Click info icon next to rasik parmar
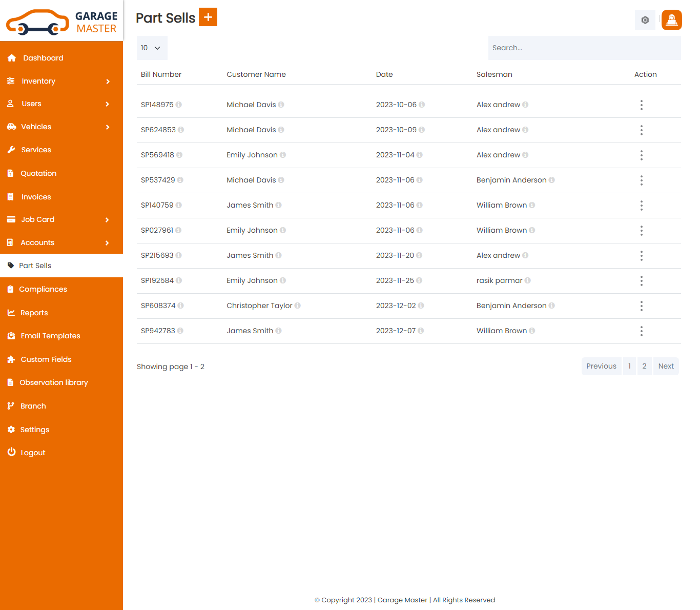700x610 pixels. coord(528,281)
